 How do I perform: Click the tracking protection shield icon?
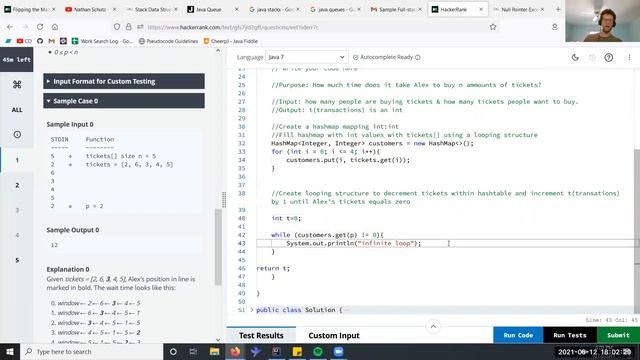[x=117, y=27]
